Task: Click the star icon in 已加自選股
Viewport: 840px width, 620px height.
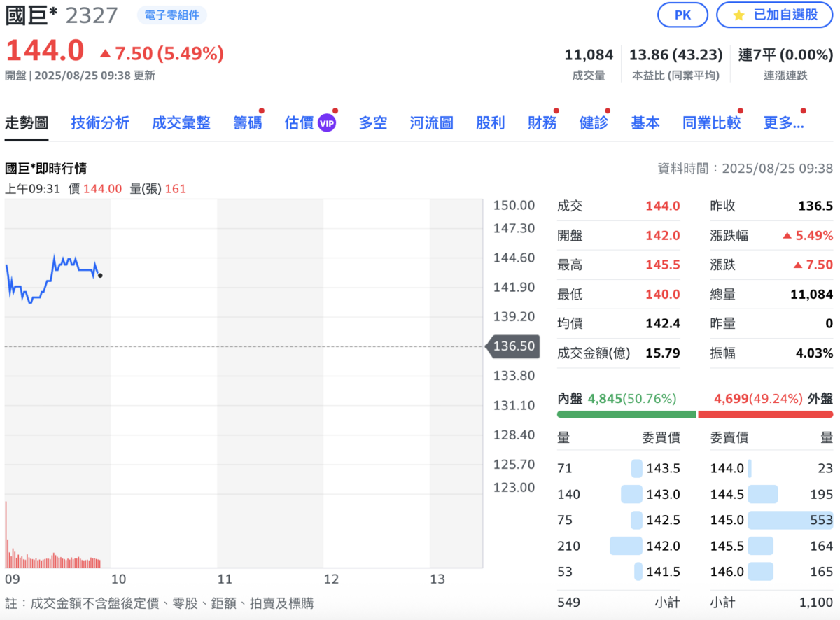Action: coord(739,15)
